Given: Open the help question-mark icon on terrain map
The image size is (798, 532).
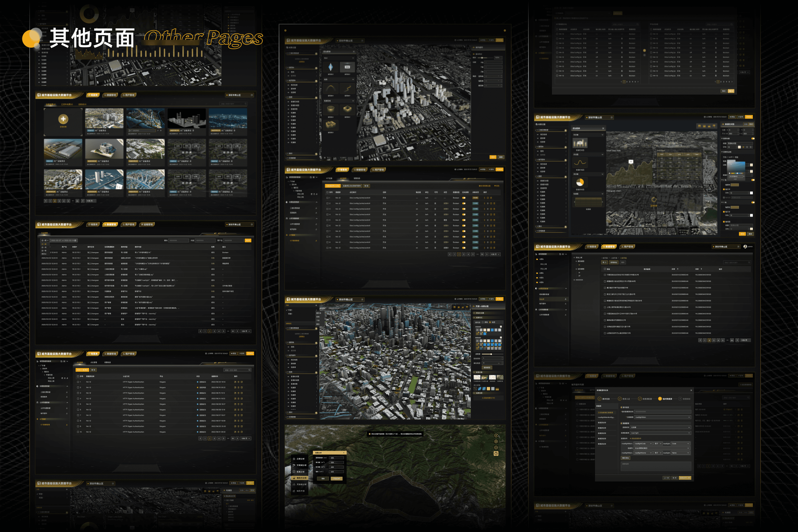Looking at the screenshot, I should 496,454.
